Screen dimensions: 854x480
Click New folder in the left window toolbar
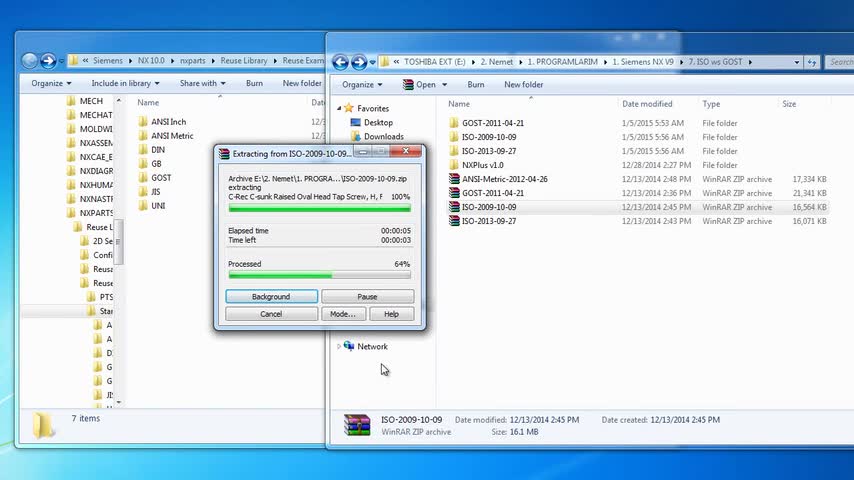pos(302,83)
